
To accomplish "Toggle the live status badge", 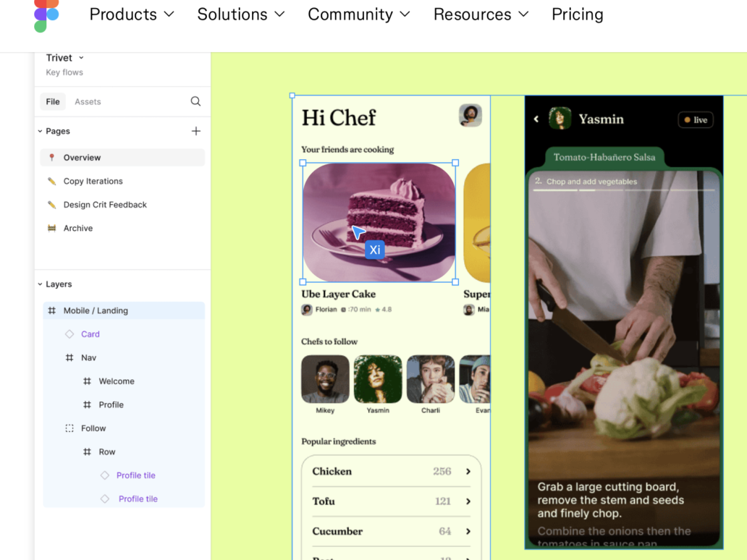I will (x=696, y=120).
